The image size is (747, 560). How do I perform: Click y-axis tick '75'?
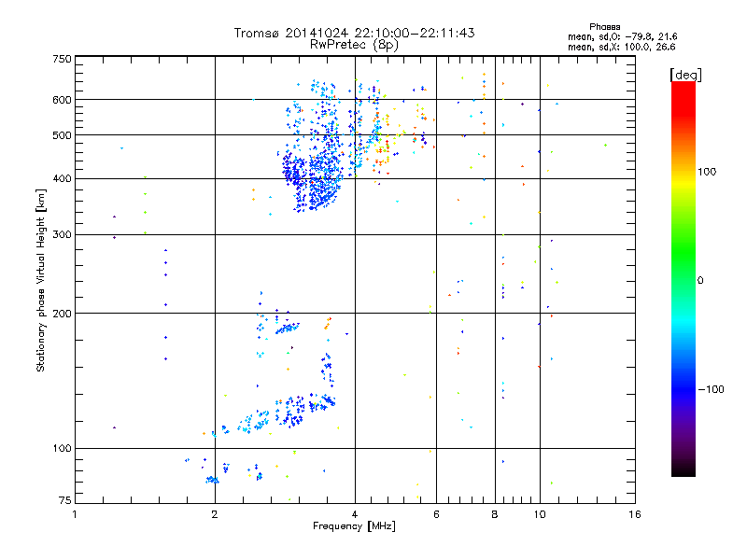[65, 500]
